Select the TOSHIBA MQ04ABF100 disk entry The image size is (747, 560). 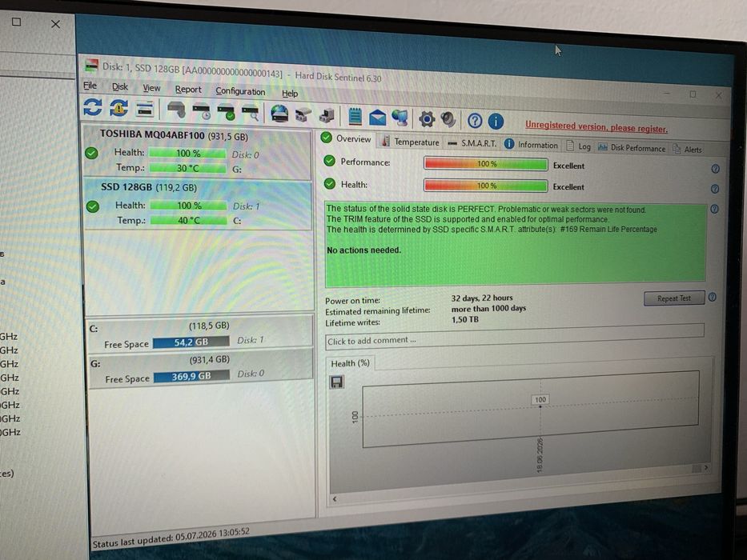[198, 152]
